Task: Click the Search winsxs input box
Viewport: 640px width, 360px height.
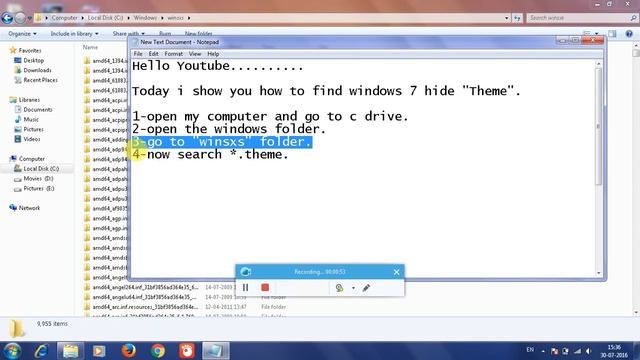Action: (578, 18)
